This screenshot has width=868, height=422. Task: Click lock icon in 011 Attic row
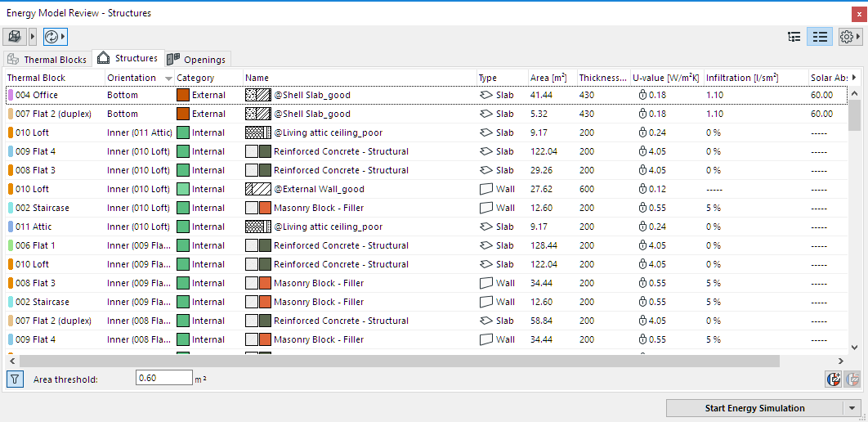tap(642, 227)
